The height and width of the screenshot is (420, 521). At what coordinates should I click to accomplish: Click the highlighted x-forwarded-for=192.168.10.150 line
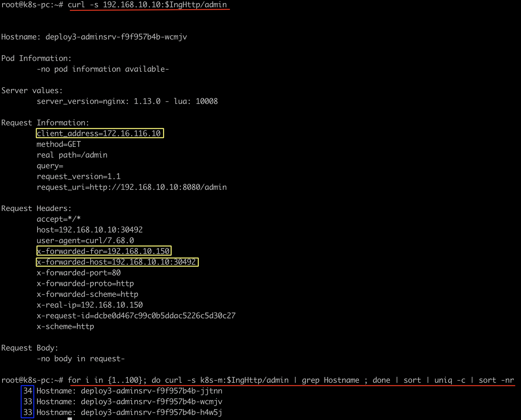point(104,251)
